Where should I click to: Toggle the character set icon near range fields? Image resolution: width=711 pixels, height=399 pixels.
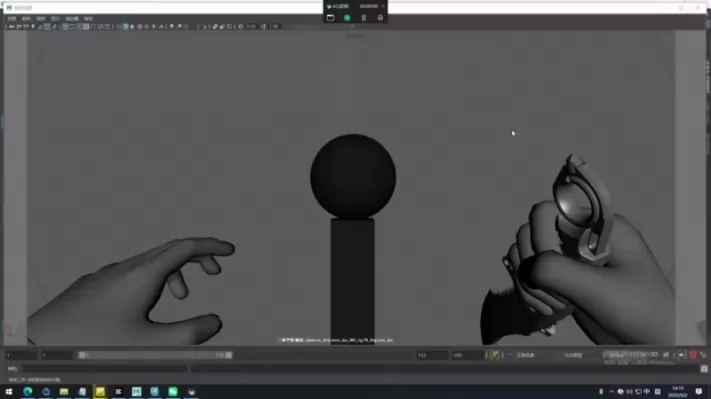point(494,355)
